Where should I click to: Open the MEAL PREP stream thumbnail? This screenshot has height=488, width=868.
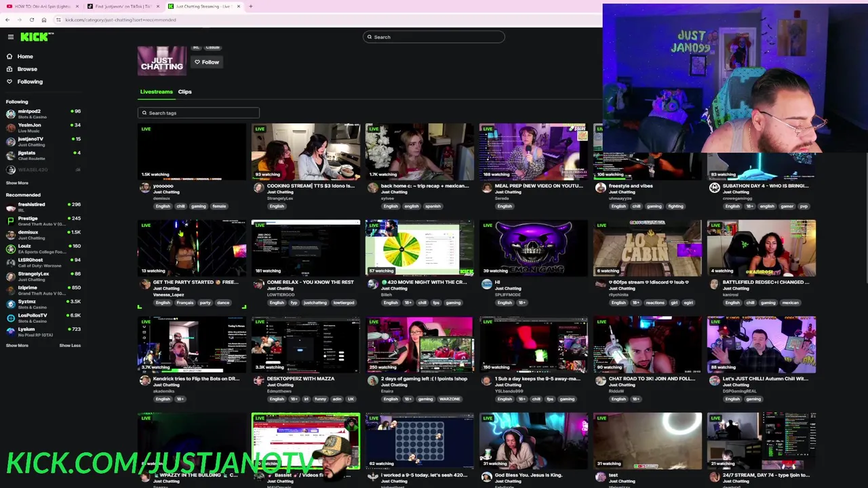click(x=534, y=151)
